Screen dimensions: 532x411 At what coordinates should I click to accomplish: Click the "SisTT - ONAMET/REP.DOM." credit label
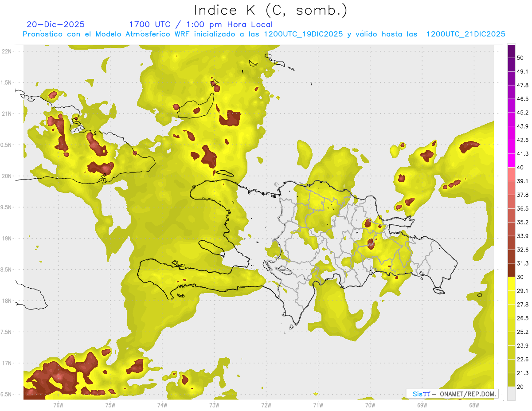tap(452, 394)
